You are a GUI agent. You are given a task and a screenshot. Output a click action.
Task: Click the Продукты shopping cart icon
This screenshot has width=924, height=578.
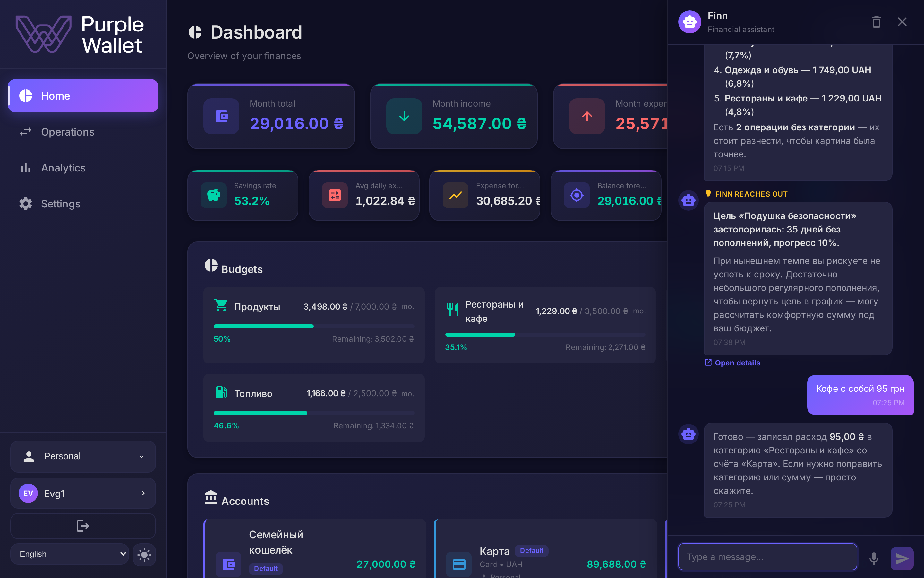click(x=221, y=305)
